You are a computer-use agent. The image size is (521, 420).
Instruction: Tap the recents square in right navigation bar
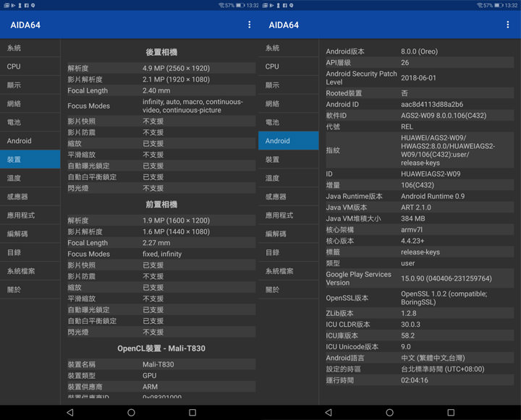point(451,412)
